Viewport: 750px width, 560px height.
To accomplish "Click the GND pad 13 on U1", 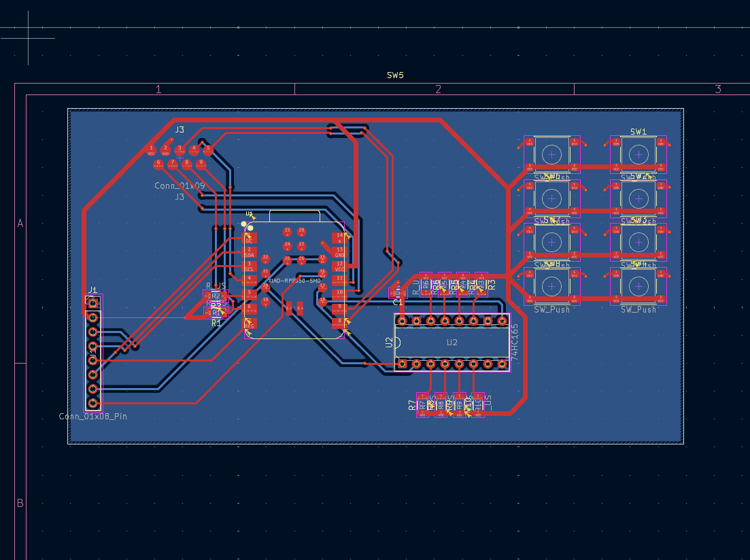I will 339,251.
